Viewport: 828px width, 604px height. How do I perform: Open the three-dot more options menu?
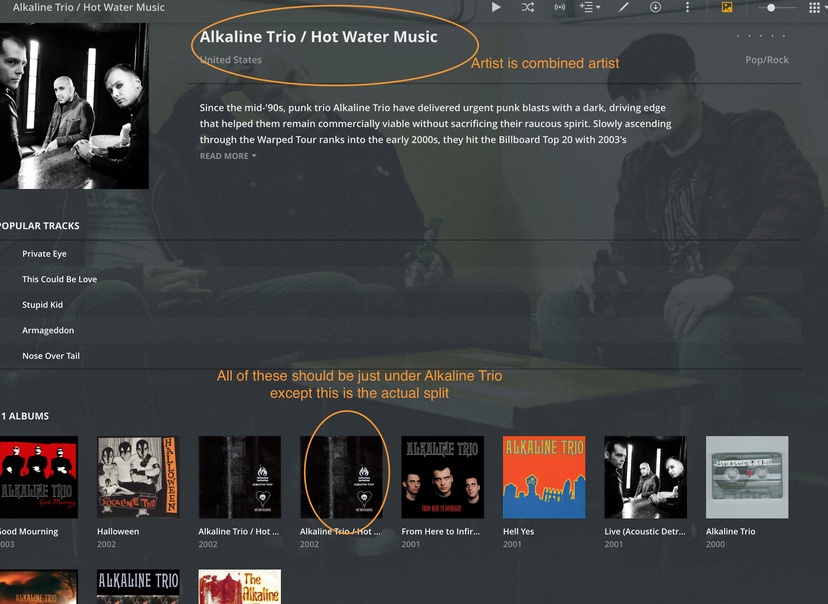(687, 7)
